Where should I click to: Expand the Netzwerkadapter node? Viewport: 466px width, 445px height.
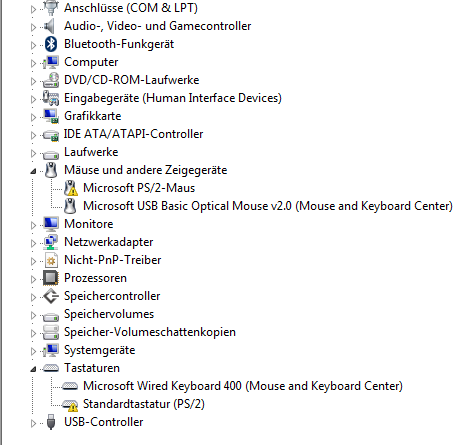tap(33, 243)
